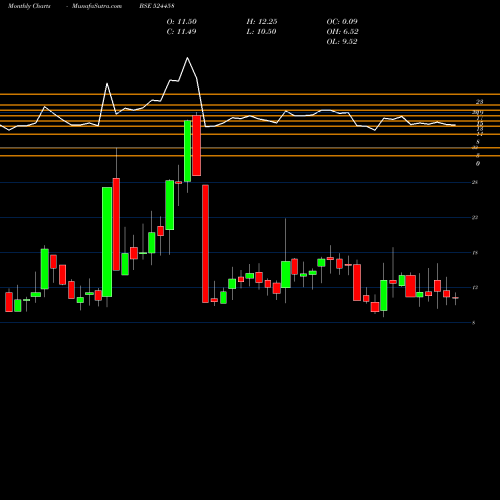
Task: Click the price axis label 18
Action: 475,253
